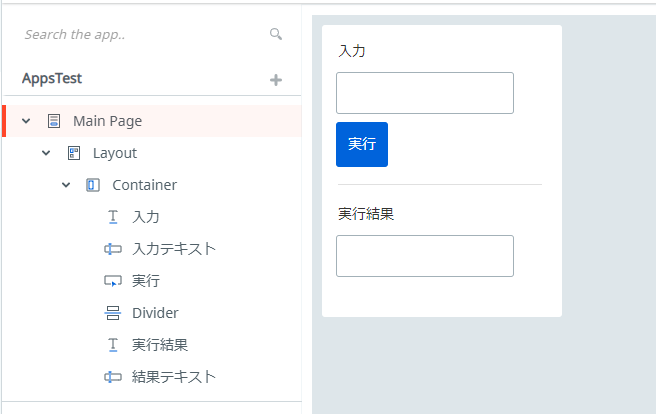Click the Search the app field
Screen dimensions: 656x414
pyautogui.click(x=144, y=34)
